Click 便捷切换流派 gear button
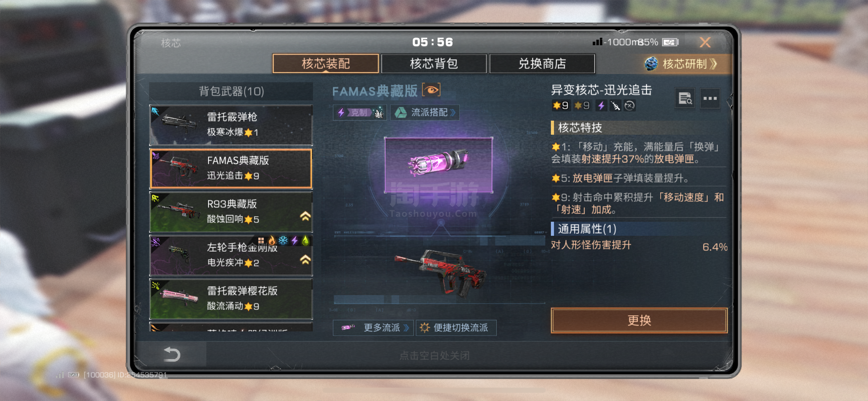The height and width of the screenshot is (401, 868). 456,328
